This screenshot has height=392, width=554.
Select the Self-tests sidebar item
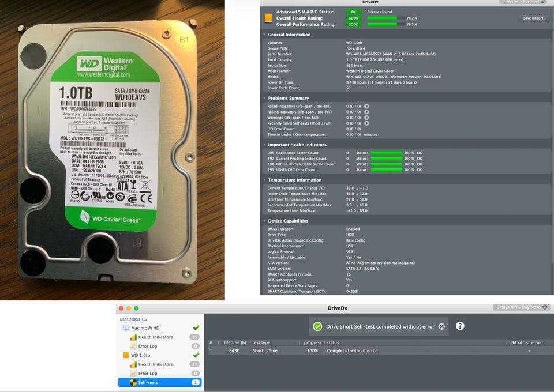point(160,382)
